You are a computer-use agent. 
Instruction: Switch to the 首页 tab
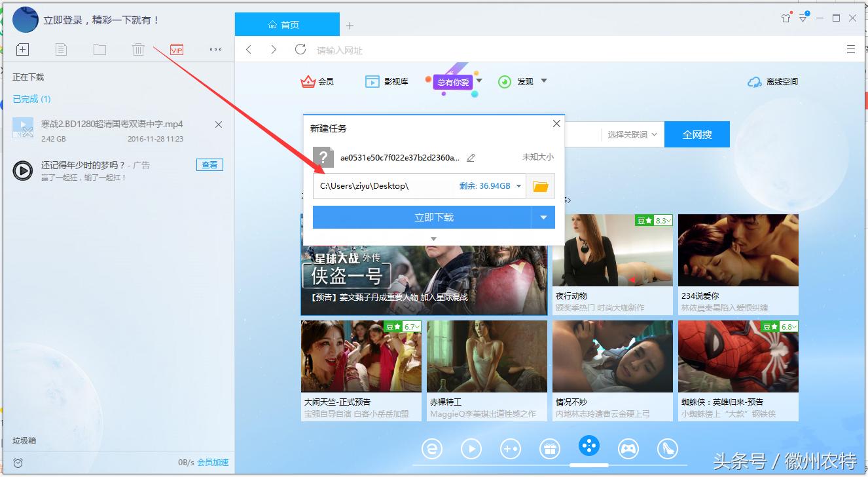pos(287,25)
